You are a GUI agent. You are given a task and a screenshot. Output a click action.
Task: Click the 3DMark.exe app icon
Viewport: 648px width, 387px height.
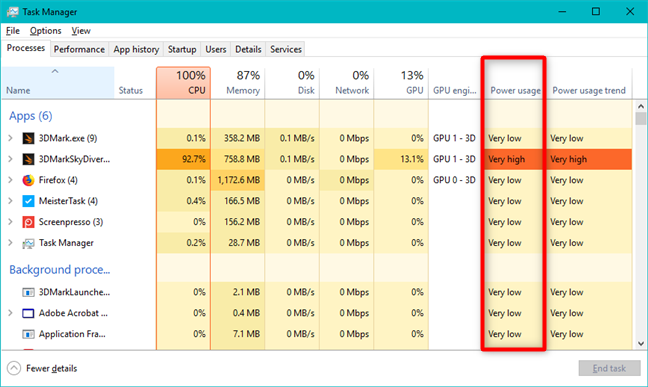28,138
